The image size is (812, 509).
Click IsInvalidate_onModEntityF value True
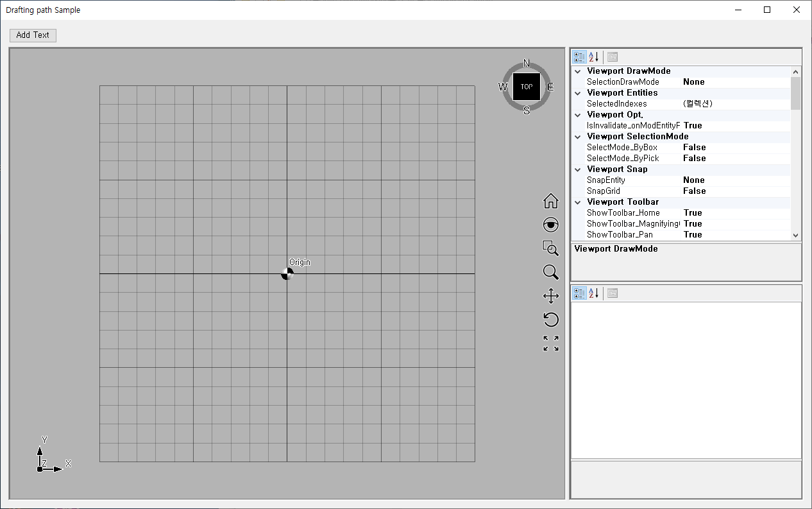693,126
